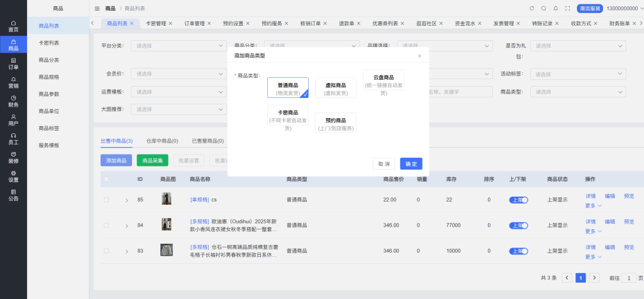The width and height of the screenshot is (644, 299).
Task: Close the 商品列表 tab with its X
Action: [132, 23]
